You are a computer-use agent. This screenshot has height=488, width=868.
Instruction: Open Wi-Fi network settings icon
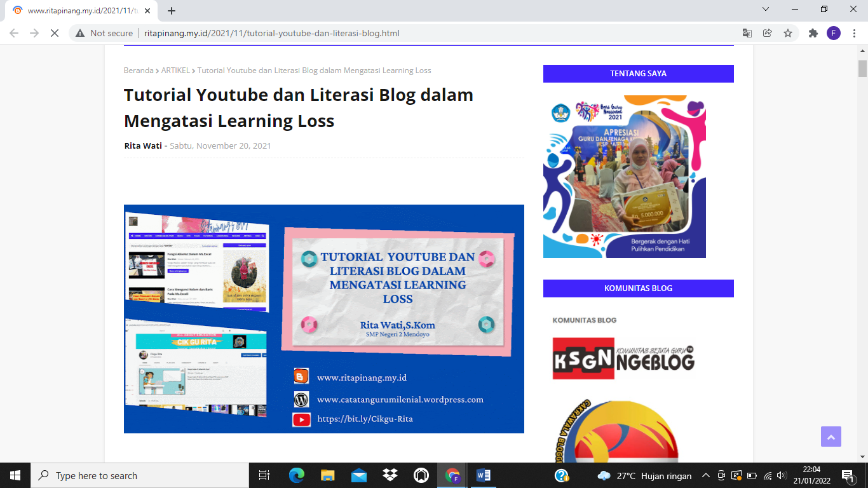(x=768, y=475)
